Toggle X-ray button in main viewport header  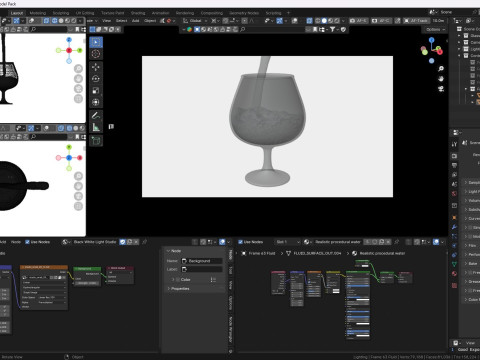(x=309, y=21)
